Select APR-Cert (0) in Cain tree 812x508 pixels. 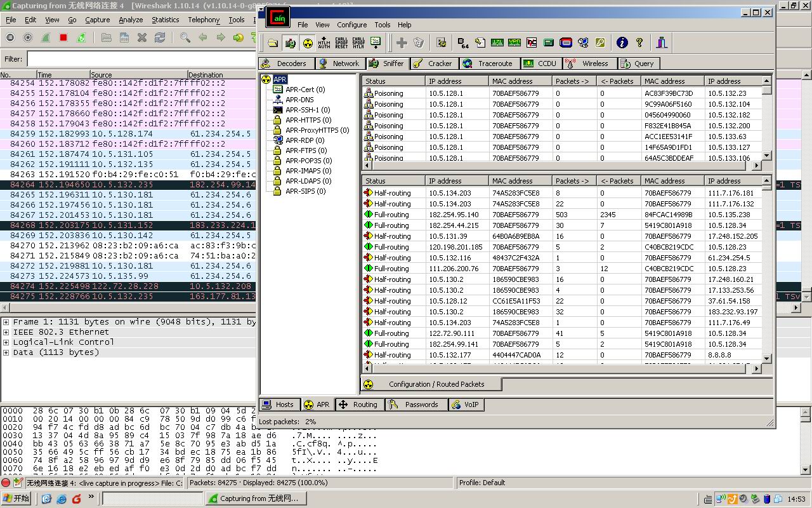[304, 90]
